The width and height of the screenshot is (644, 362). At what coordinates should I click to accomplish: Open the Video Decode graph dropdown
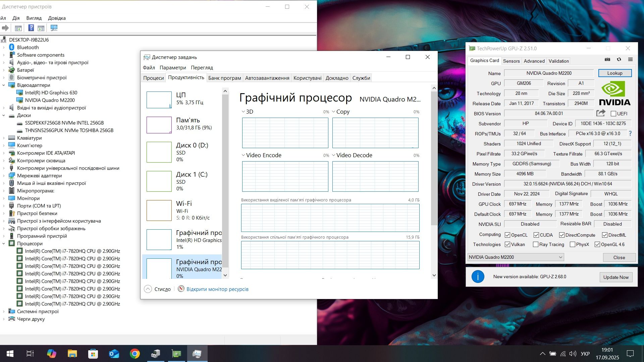334,155
